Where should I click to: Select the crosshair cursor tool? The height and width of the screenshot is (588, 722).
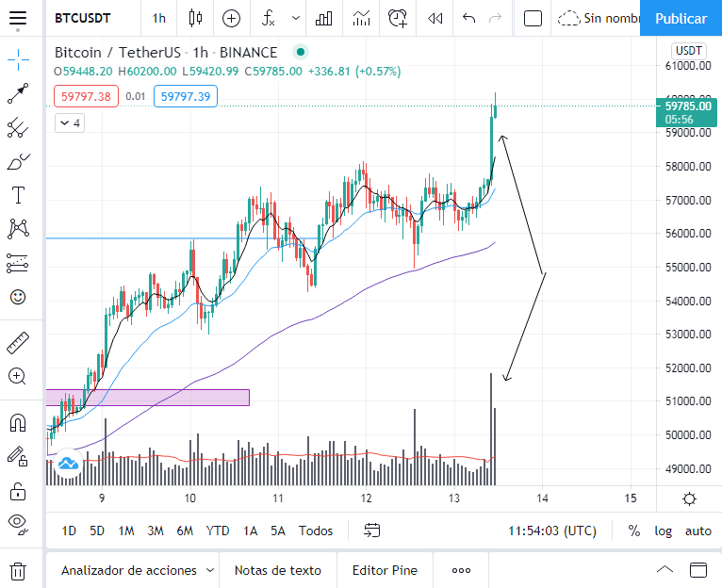click(x=18, y=60)
